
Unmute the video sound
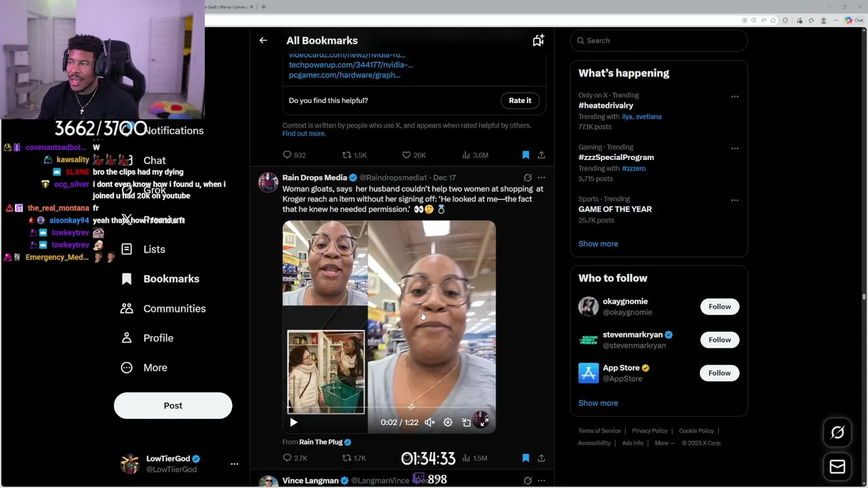[x=429, y=422]
